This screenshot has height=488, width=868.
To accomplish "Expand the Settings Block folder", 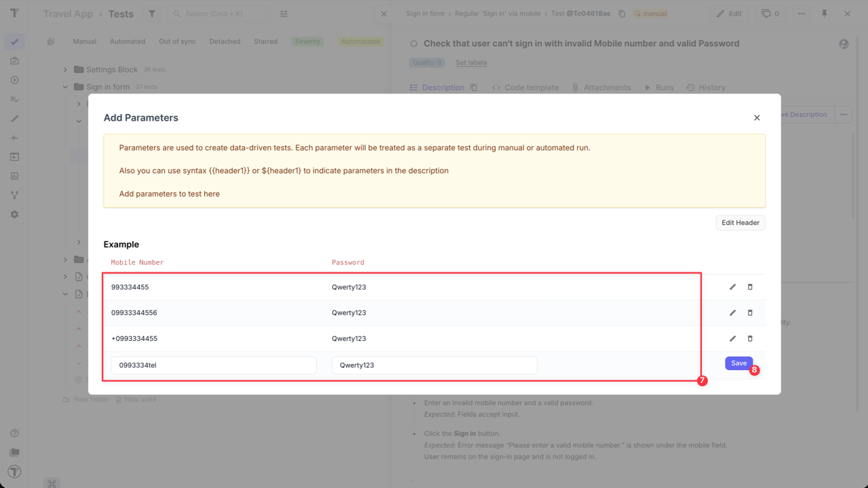I will [x=65, y=69].
